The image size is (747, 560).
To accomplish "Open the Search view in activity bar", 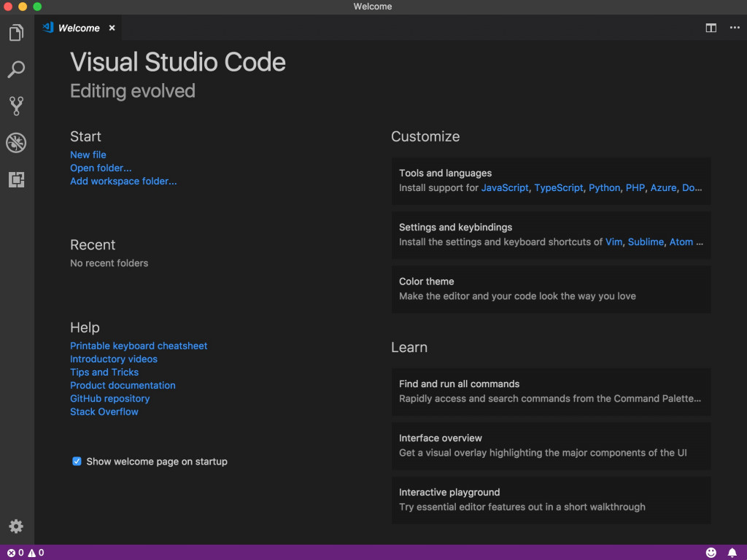I will (16, 69).
